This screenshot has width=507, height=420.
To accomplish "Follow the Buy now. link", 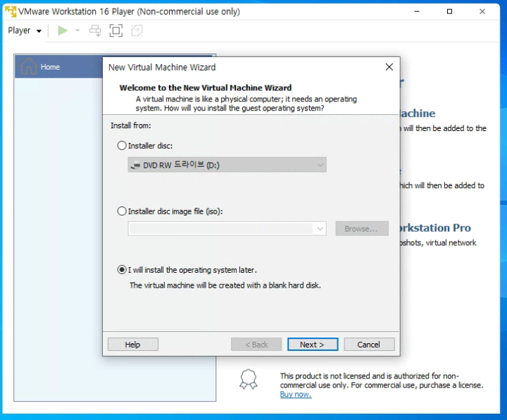I will pyautogui.click(x=296, y=395).
